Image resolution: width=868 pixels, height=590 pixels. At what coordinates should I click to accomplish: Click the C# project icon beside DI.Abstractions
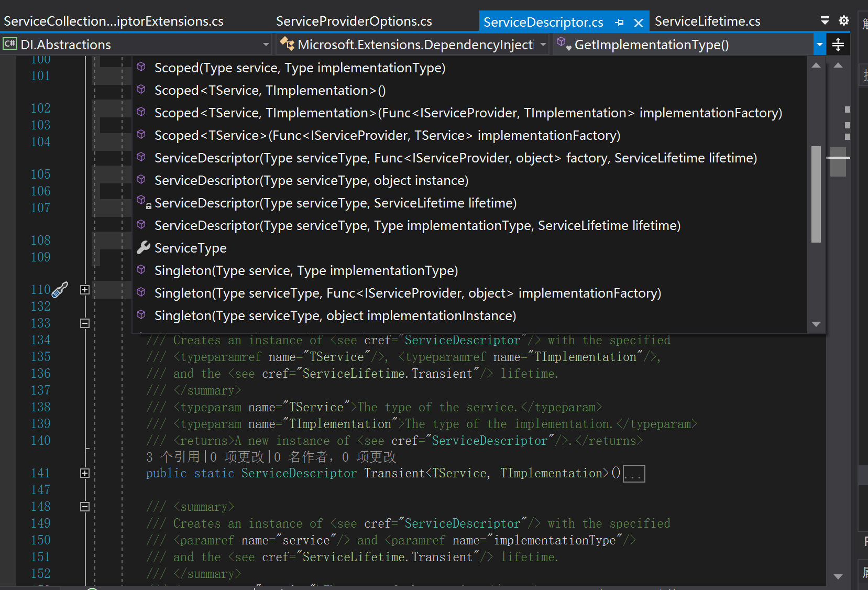click(x=10, y=44)
